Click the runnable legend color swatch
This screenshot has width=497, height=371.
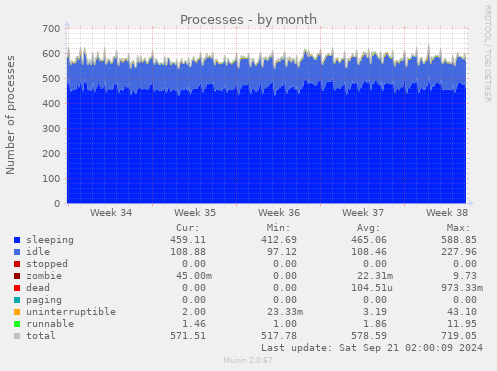coord(17,324)
